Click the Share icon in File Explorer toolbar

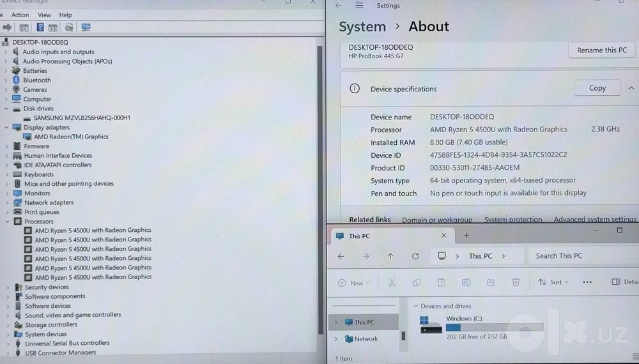click(491, 282)
